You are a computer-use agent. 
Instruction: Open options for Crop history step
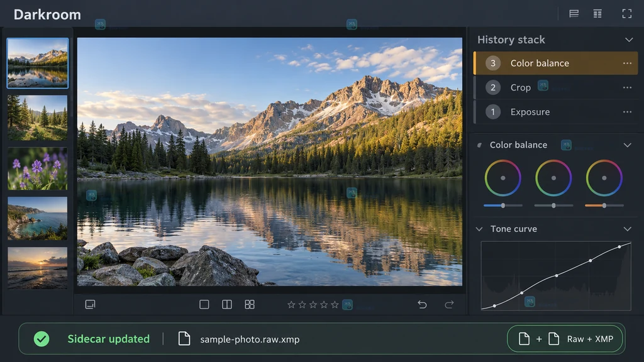point(627,87)
